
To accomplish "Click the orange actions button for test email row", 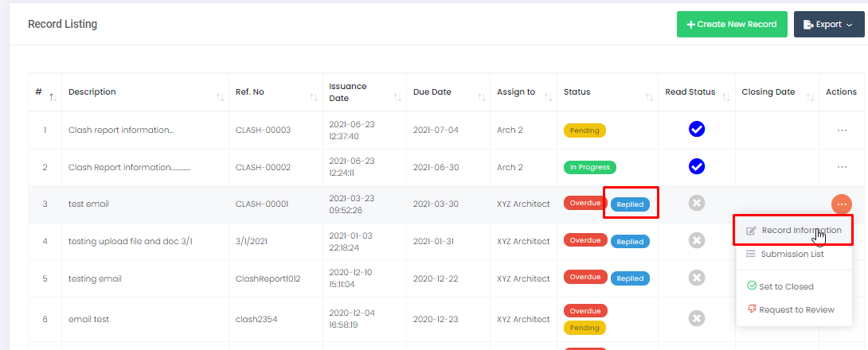I will (x=841, y=204).
